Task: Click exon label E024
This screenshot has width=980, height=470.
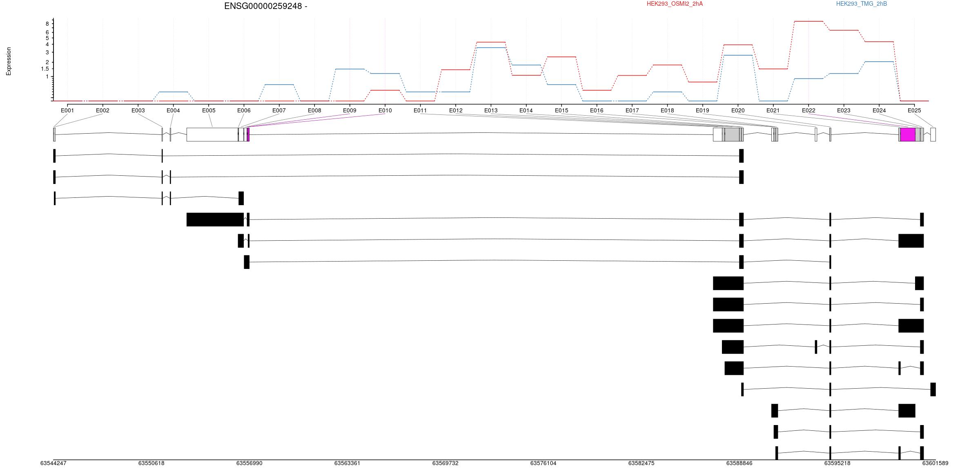Action: 879,110
